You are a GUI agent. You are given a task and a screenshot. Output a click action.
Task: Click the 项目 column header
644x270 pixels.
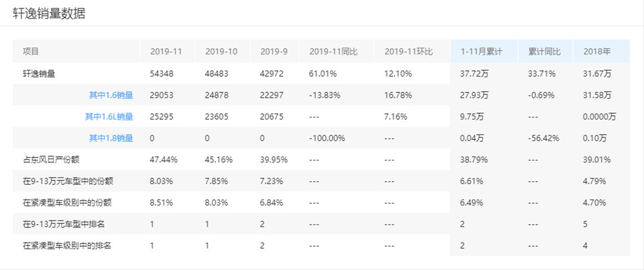pyautogui.click(x=31, y=52)
